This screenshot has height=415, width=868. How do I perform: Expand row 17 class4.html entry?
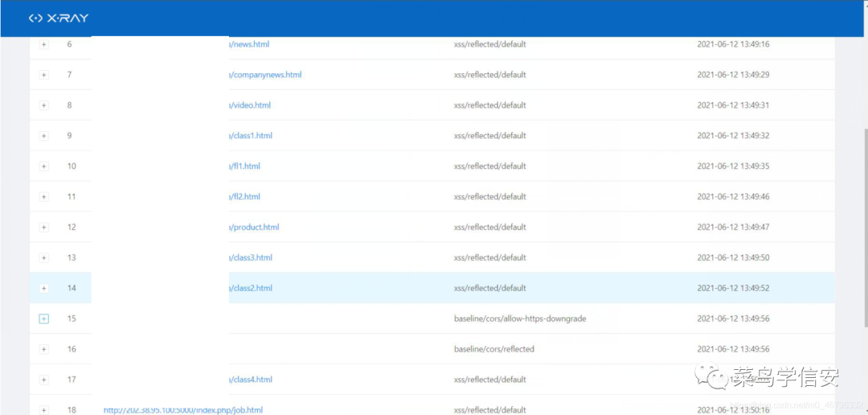click(44, 380)
